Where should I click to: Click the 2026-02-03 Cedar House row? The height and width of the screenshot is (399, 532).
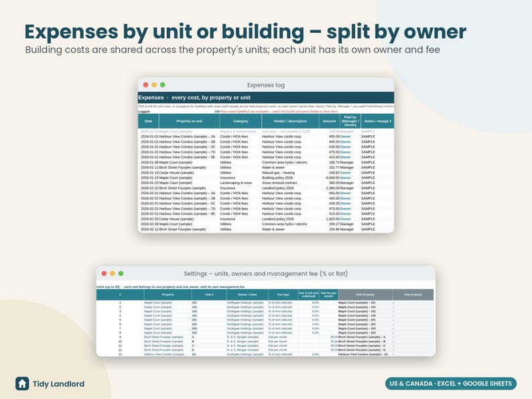click(266, 219)
